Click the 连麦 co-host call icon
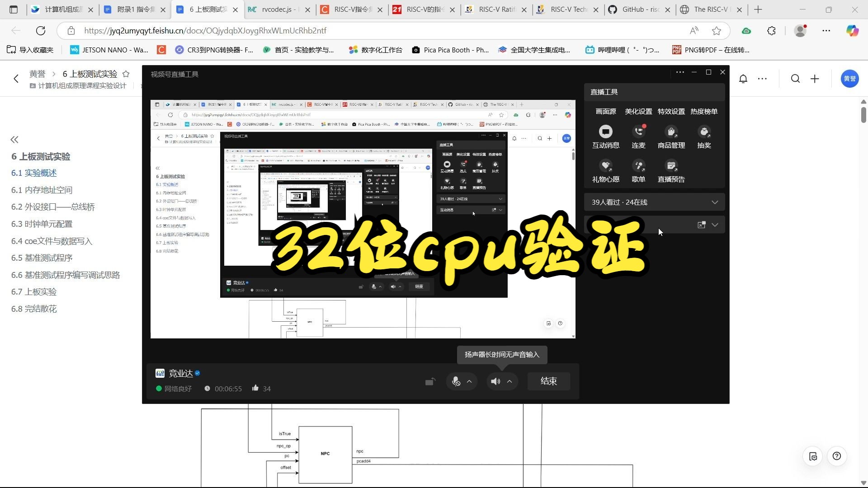 638,131
